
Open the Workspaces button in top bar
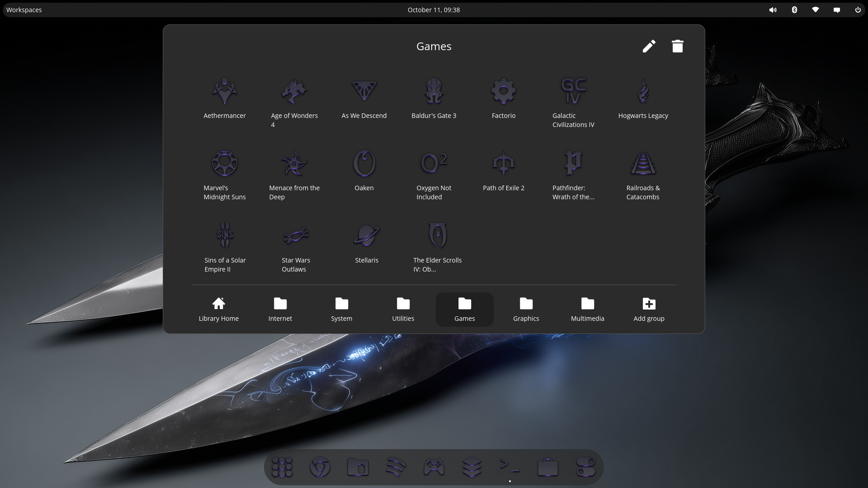[24, 10]
